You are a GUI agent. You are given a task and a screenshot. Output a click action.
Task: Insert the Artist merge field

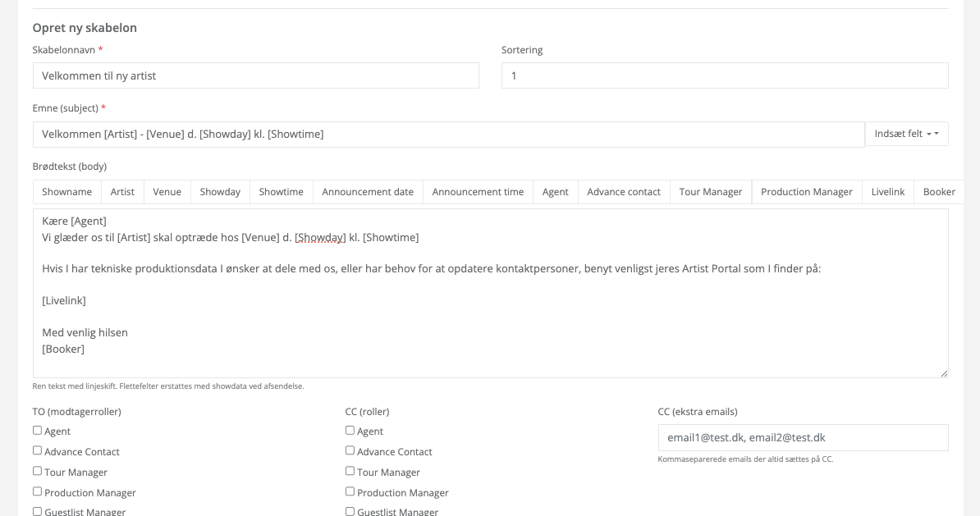pyautogui.click(x=121, y=191)
